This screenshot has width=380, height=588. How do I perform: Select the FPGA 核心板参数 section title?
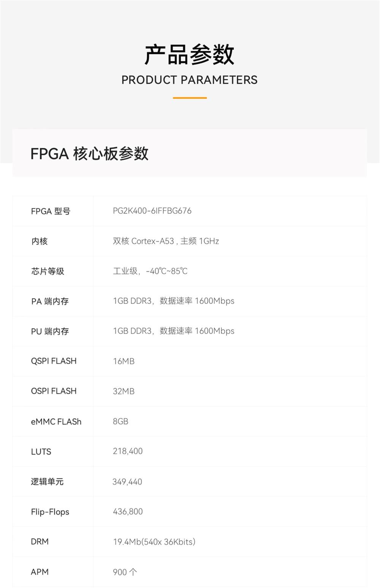(x=89, y=154)
